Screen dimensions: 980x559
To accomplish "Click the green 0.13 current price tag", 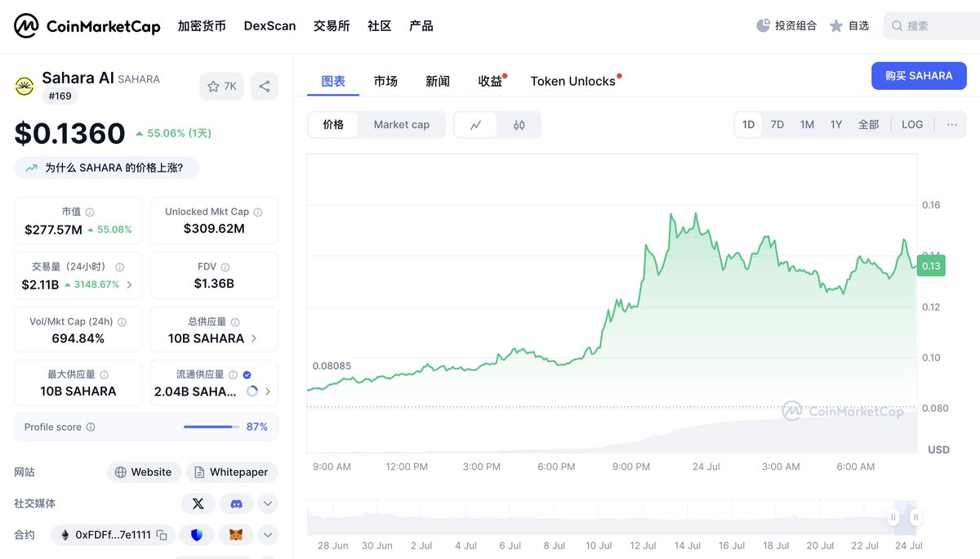I will tap(930, 266).
